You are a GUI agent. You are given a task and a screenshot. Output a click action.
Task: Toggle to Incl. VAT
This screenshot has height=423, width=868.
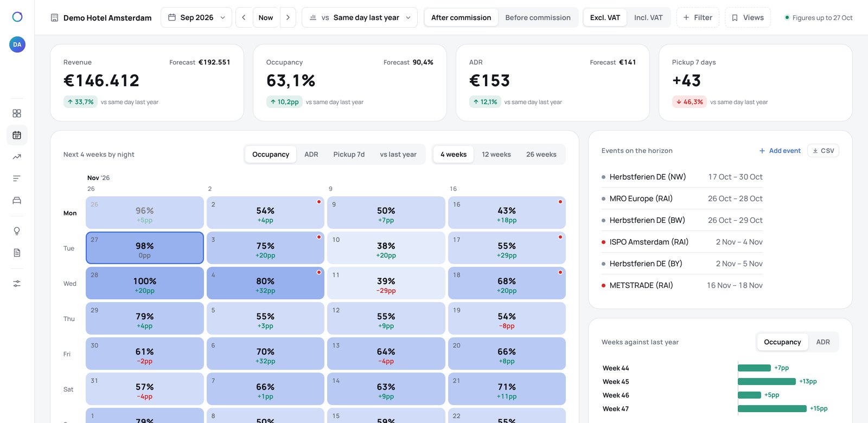tap(648, 17)
